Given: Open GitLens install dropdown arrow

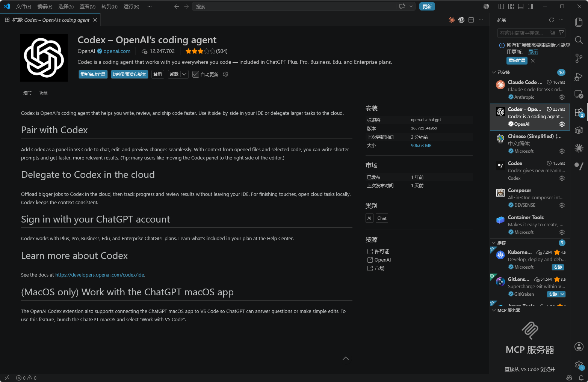Looking at the screenshot, I should [x=562, y=294].
